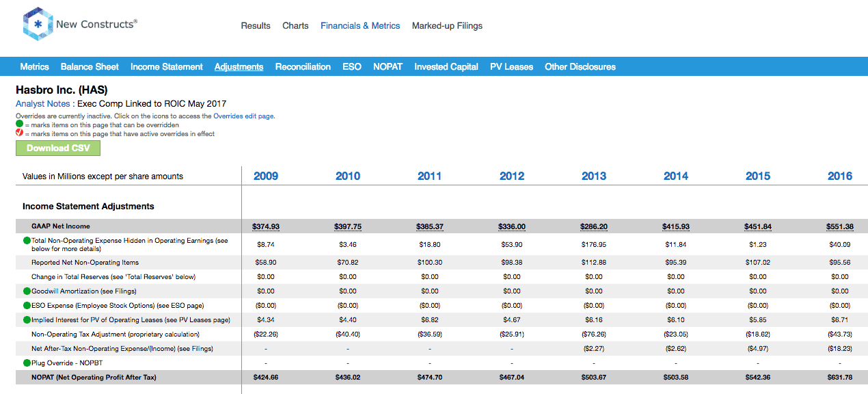The height and width of the screenshot is (394, 868).
Task: Click the Non-Operating Tax Adjustment row label
Action: tap(116, 334)
